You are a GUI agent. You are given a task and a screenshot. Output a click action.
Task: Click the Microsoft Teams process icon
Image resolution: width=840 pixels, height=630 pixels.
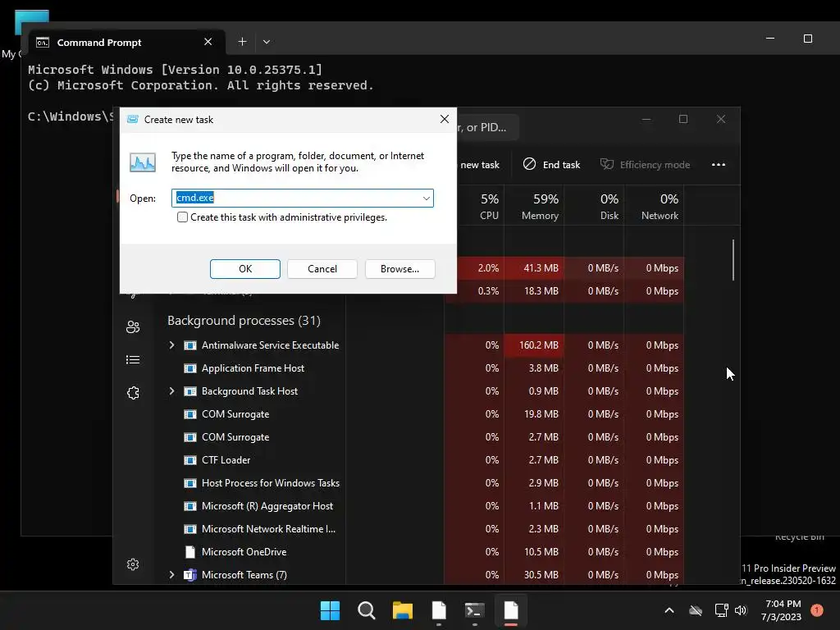point(190,575)
